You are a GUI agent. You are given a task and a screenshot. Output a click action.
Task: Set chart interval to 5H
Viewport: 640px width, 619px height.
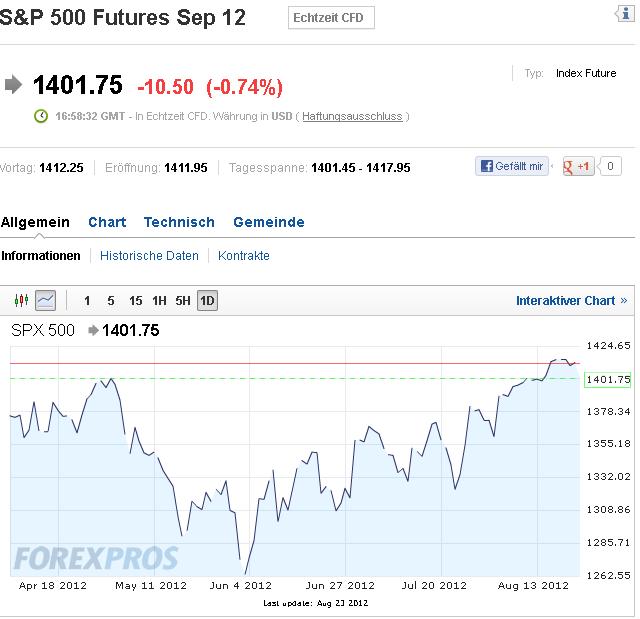coord(183,301)
